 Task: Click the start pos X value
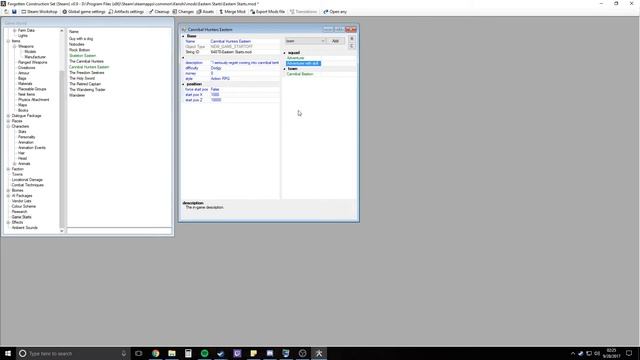tap(244, 95)
